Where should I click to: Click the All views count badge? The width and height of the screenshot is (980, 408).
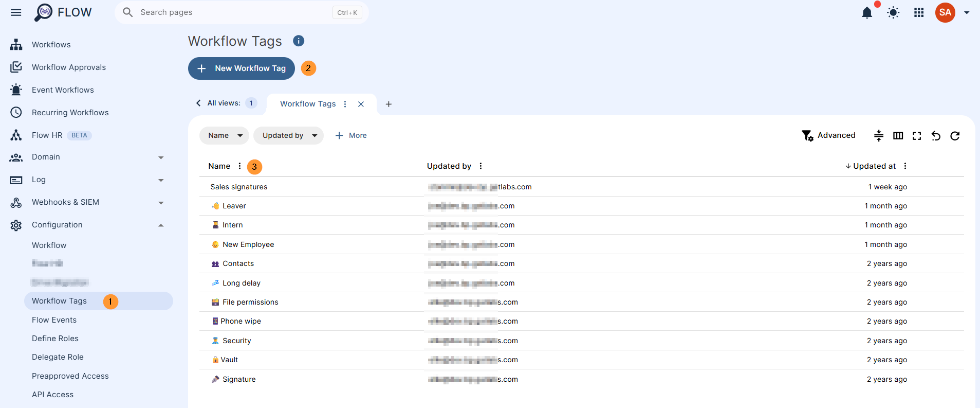251,103
